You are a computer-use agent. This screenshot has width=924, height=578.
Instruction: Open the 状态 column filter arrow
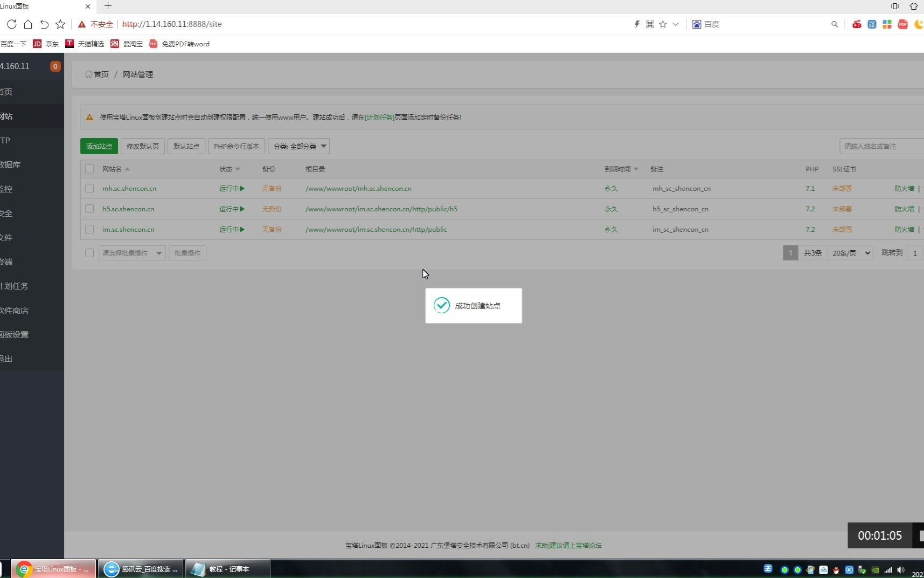tap(238, 169)
